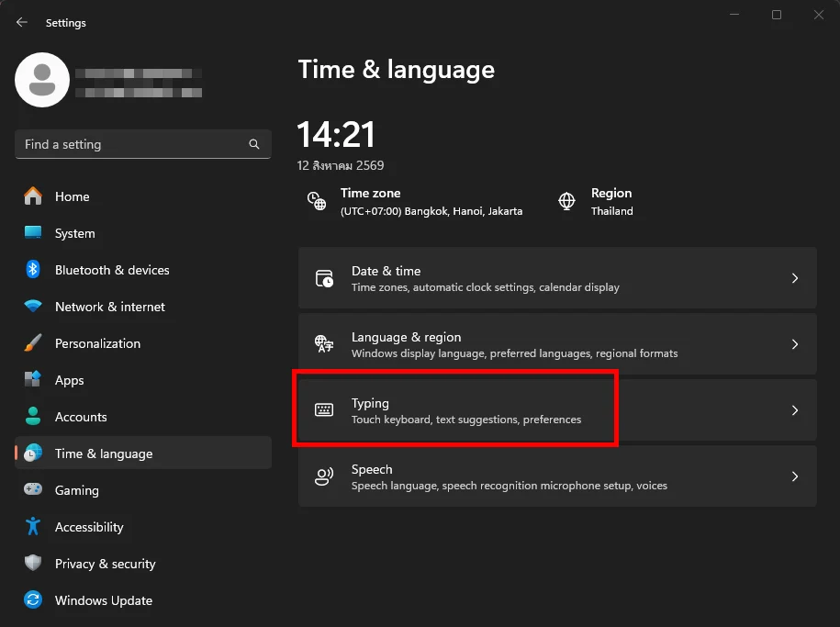Click 'Touch keyboard, text suggestions, preferences' text

tap(466, 420)
